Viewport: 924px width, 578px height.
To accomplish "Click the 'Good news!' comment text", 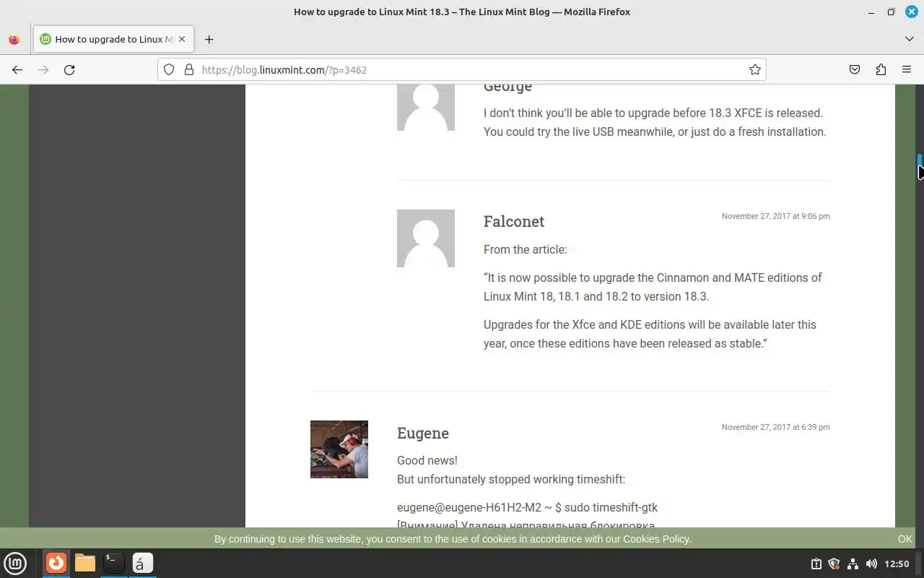I will (427, 460).
